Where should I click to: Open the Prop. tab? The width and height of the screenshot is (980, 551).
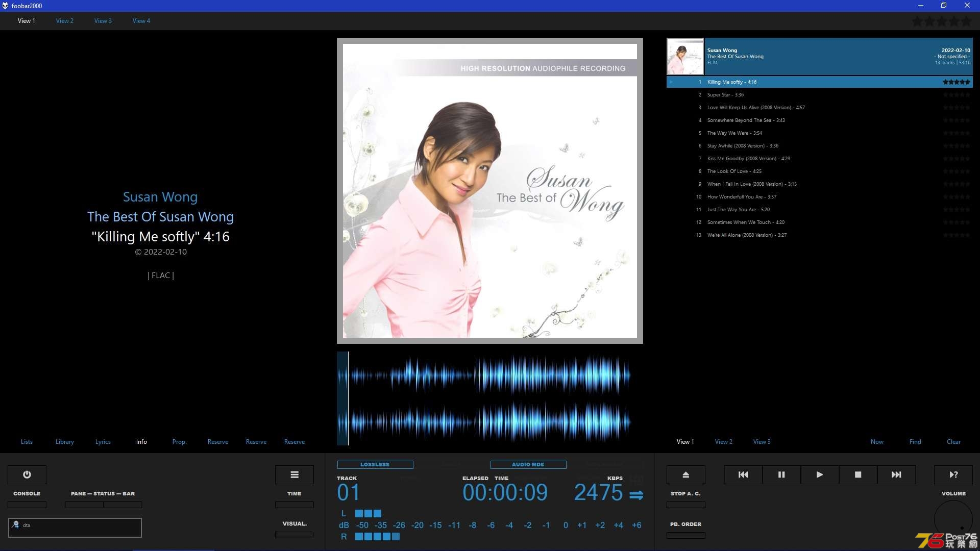[180, 442]
